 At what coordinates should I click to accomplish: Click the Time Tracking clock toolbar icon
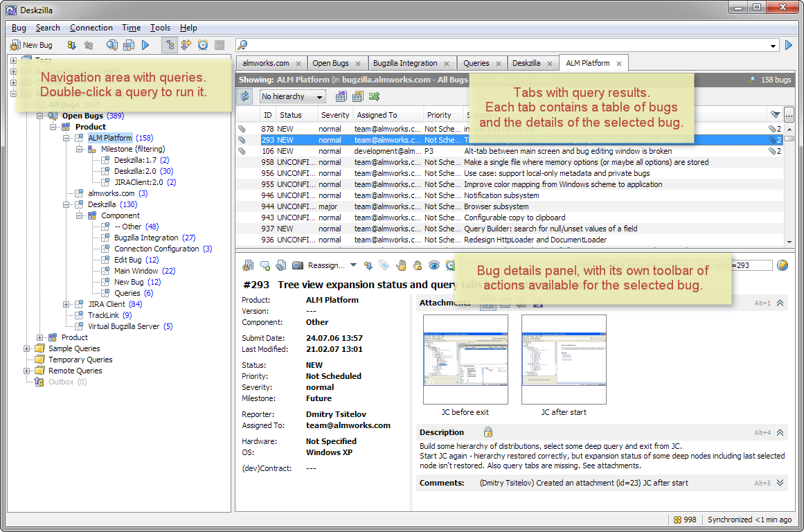202,44
